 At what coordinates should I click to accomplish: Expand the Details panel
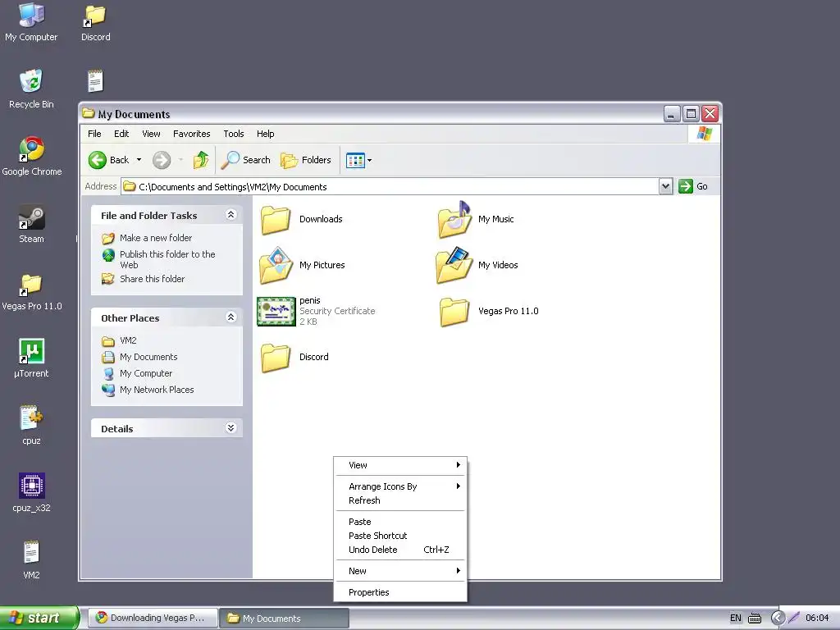tap(231, 427)
